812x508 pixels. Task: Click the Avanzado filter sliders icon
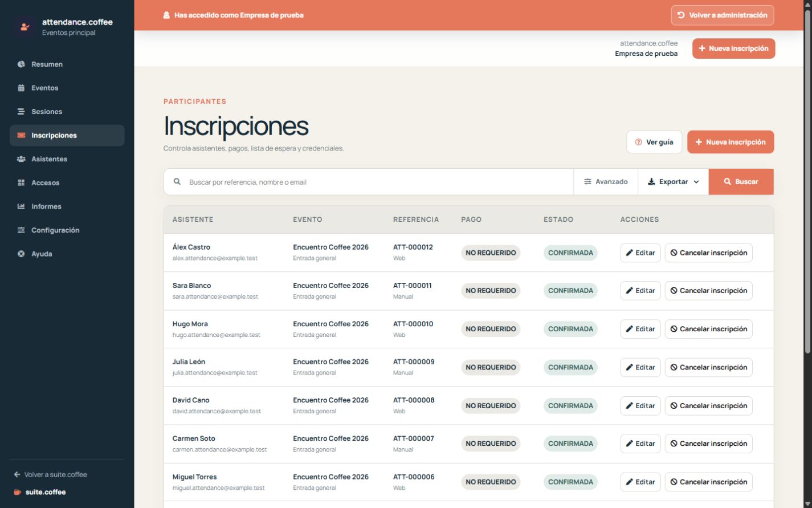click(x=587, y=182)
